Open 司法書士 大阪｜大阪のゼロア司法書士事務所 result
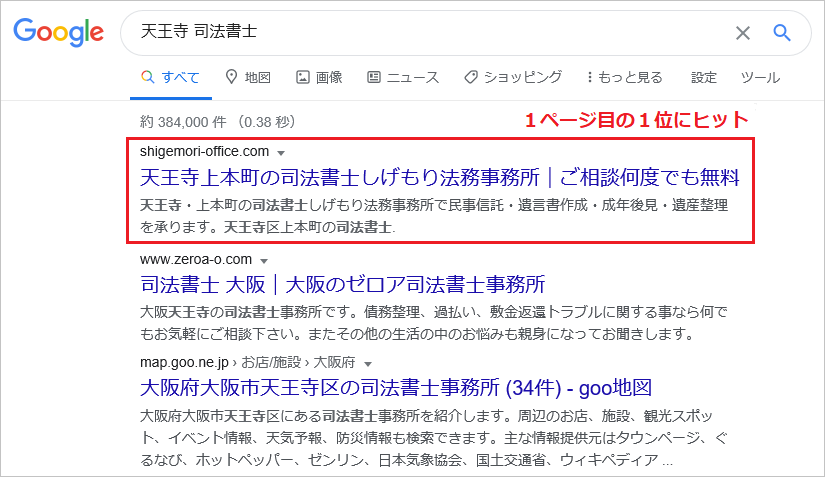Image resolution: width=825 pixels, height=477 pixels. 343,285
